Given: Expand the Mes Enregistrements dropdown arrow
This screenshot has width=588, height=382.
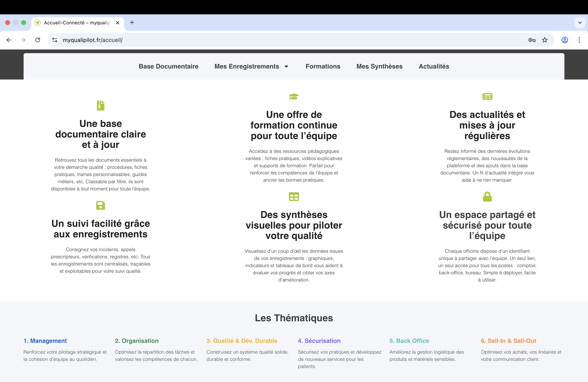Looking at the screenshot, I should click(x=287, y=67).
